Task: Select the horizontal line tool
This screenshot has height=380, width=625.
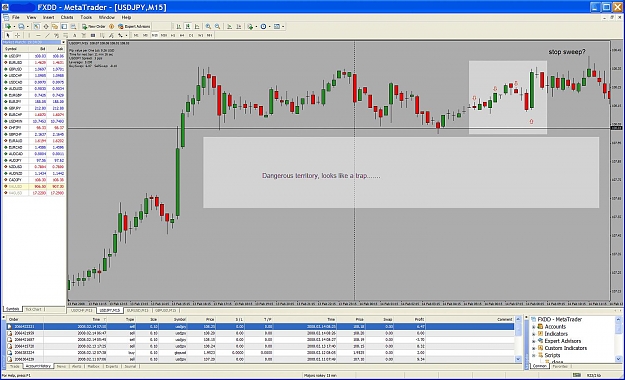Action: point(38,35)
